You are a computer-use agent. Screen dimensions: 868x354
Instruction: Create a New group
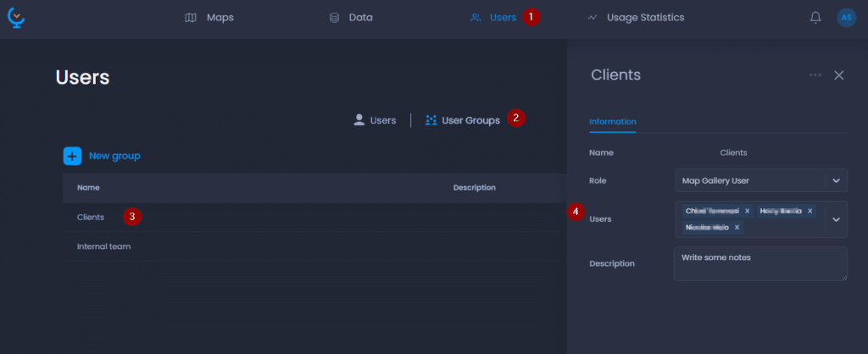[102, 156]
